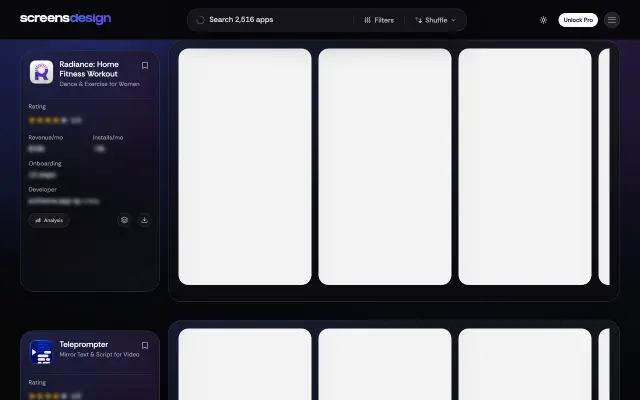The image size is (640, 400).
Task: Focus the Search 2,516 apps field
Action: click(x=270, y=20)
